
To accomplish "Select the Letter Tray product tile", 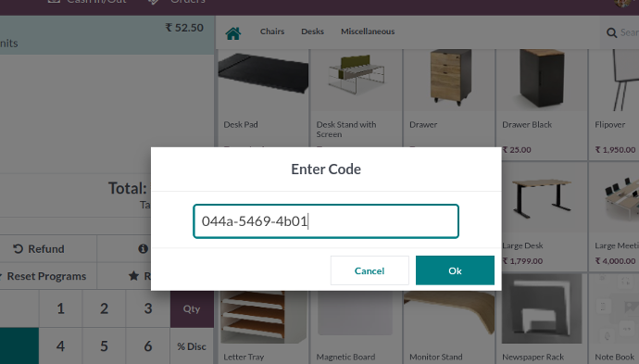I will point(263,327).
